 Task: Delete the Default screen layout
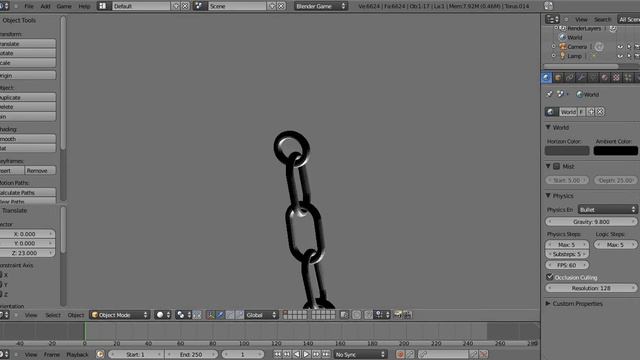pos(185,6)
